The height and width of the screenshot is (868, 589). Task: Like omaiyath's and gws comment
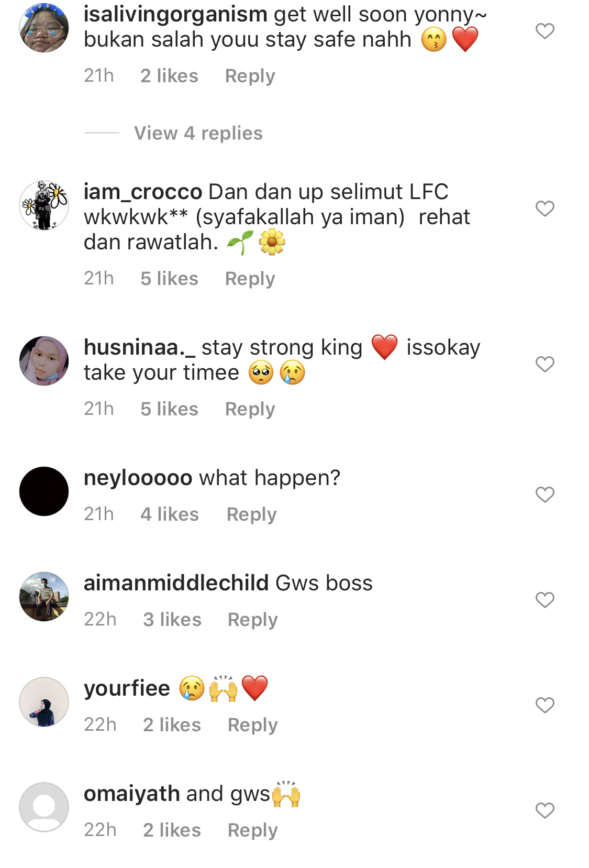click(x=544, y=810)
